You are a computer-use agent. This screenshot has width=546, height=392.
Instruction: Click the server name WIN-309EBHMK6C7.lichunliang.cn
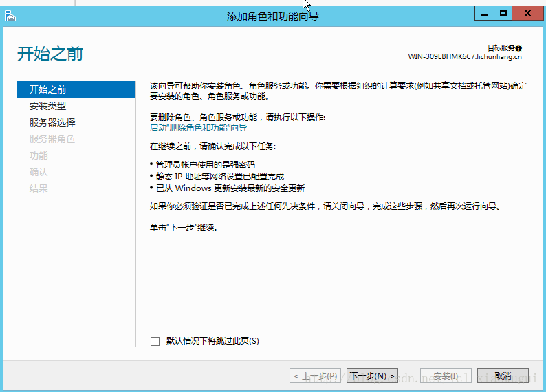465,57
